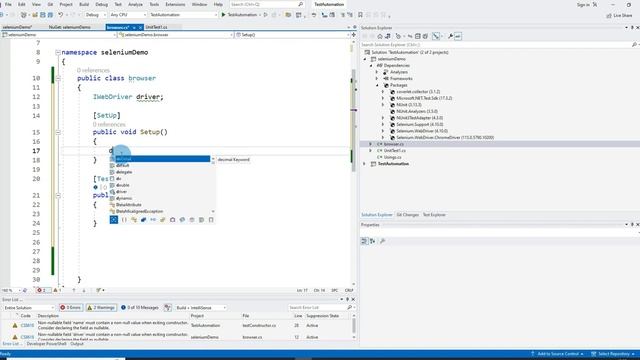Open the File menu
Screen dimensions: 640x360
8,4
